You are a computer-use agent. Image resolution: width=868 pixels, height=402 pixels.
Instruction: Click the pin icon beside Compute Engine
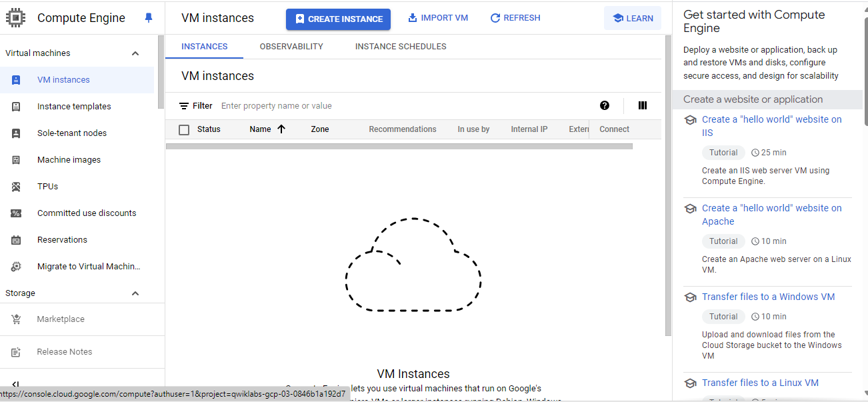pos(149,18)
